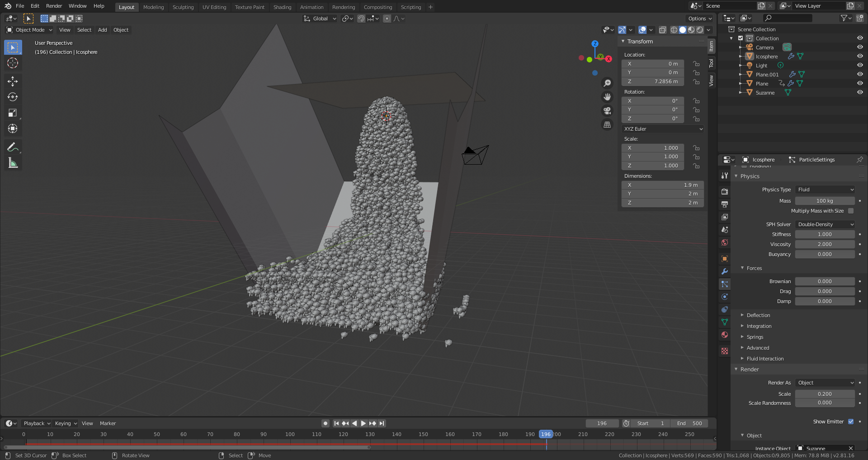The width and height of the screenshot is (868, 460).
Task: Click the Options button in viewport header
Action: coord(700,19)
